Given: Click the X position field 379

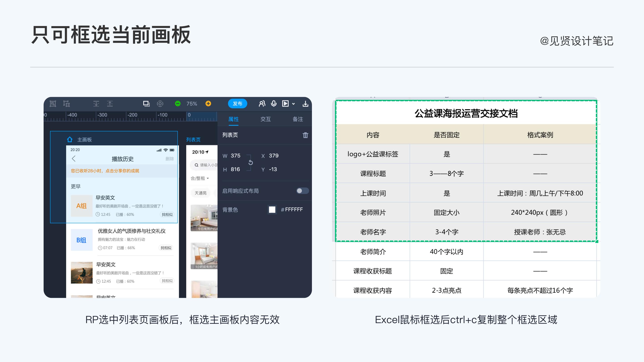Looking at the screenshot, I should 274,156.
